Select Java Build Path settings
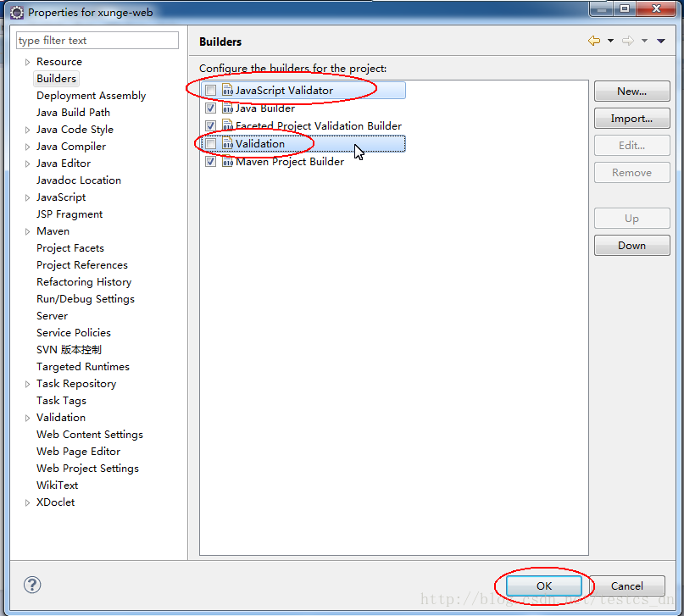This screenshot has width=684, height=616. 73,113
